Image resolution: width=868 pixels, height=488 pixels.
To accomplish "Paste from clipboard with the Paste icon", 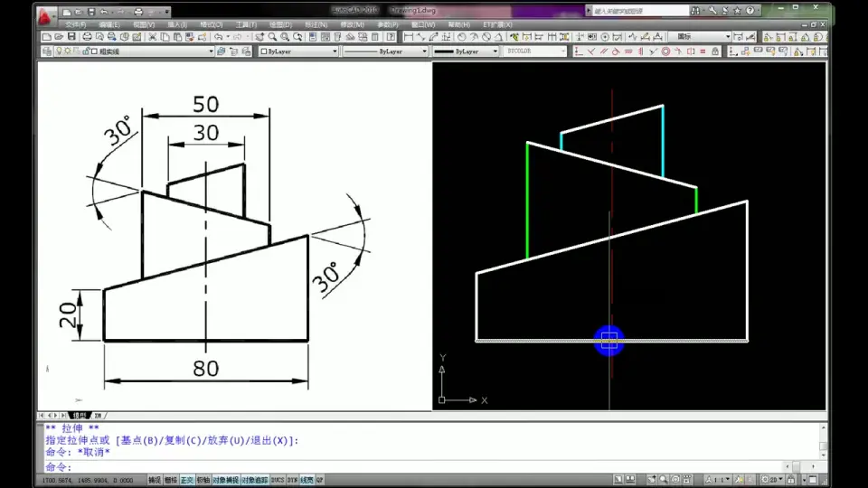I will pos(177,37).
